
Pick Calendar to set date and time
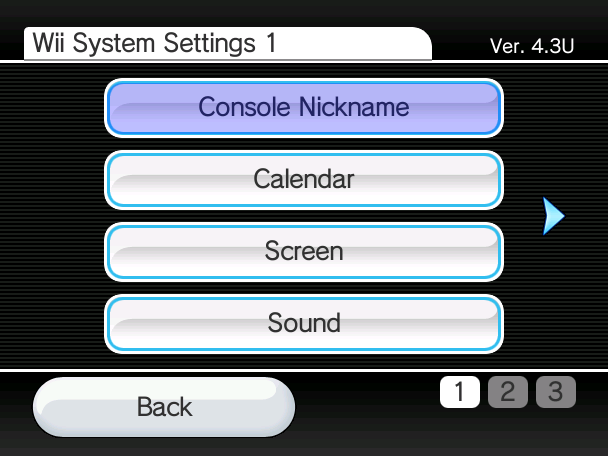[x=304, y=180]
